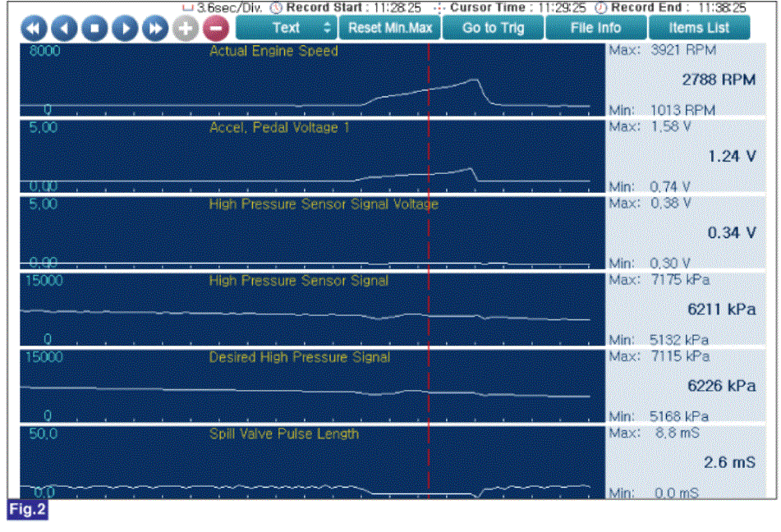
Task: Click the fast forward double-arrow button
Action: (x=155, y=28)
